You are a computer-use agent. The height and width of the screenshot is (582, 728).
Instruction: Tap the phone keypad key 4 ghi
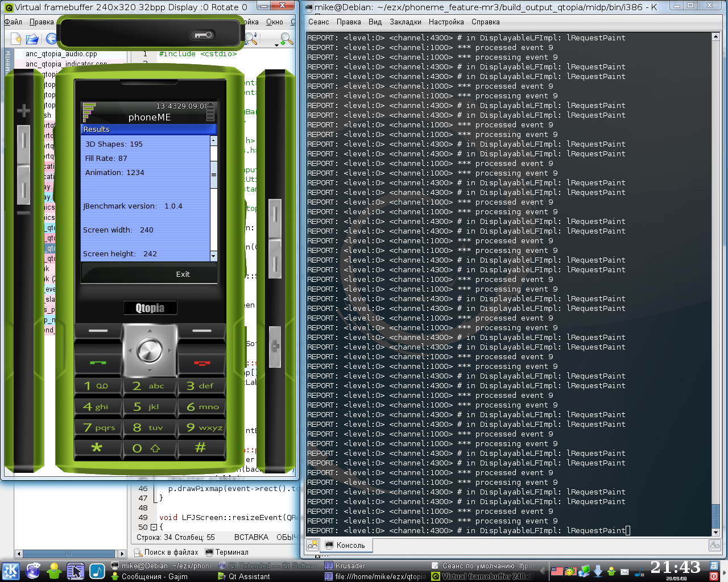98,407
